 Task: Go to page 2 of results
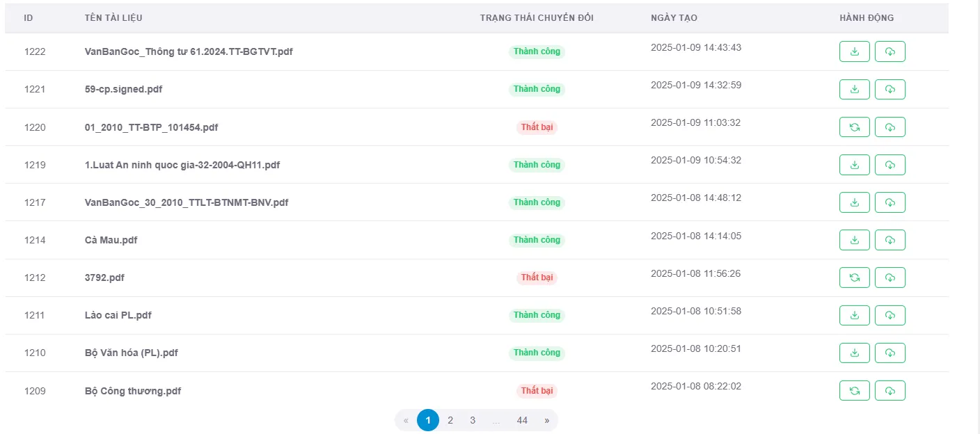[450, 420]
